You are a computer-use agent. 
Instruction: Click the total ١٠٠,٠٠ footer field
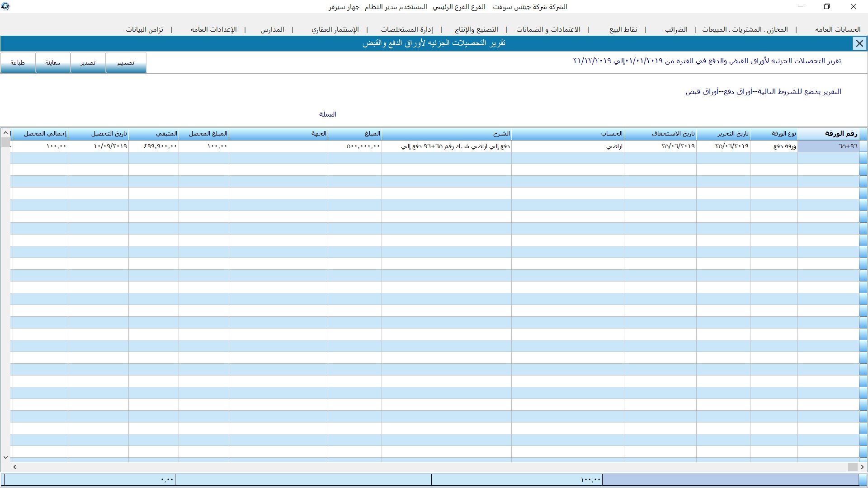coord(517,479)
